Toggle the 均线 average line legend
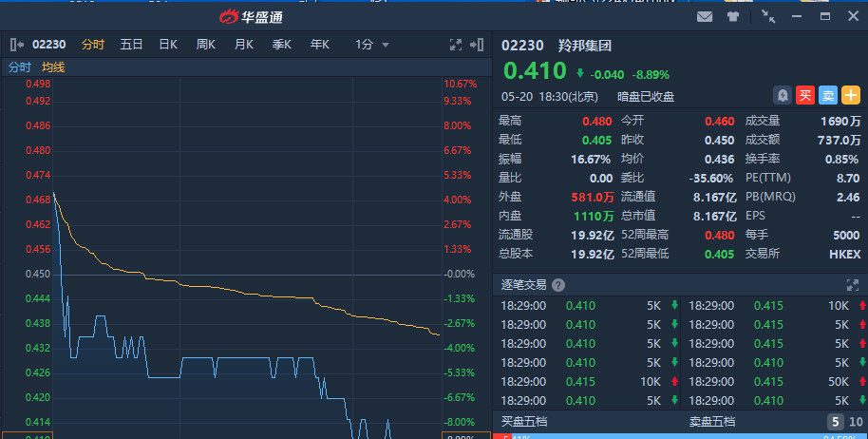868x439 pixels. click(53, 67)
